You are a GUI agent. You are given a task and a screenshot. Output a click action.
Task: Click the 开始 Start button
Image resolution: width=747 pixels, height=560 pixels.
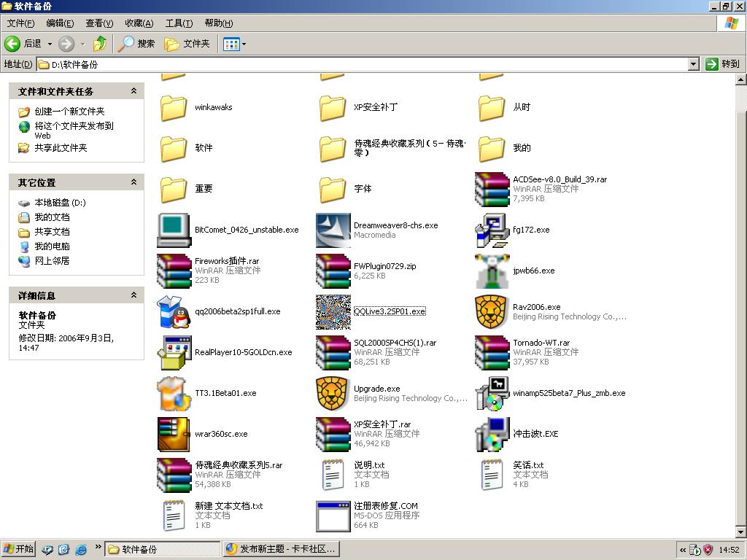19,549
